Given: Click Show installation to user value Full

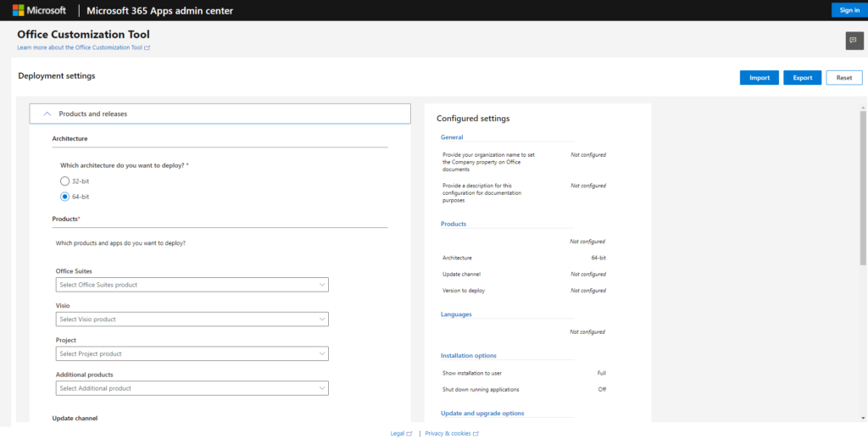Looking at the screenshot, I should [x=602, y=373].
